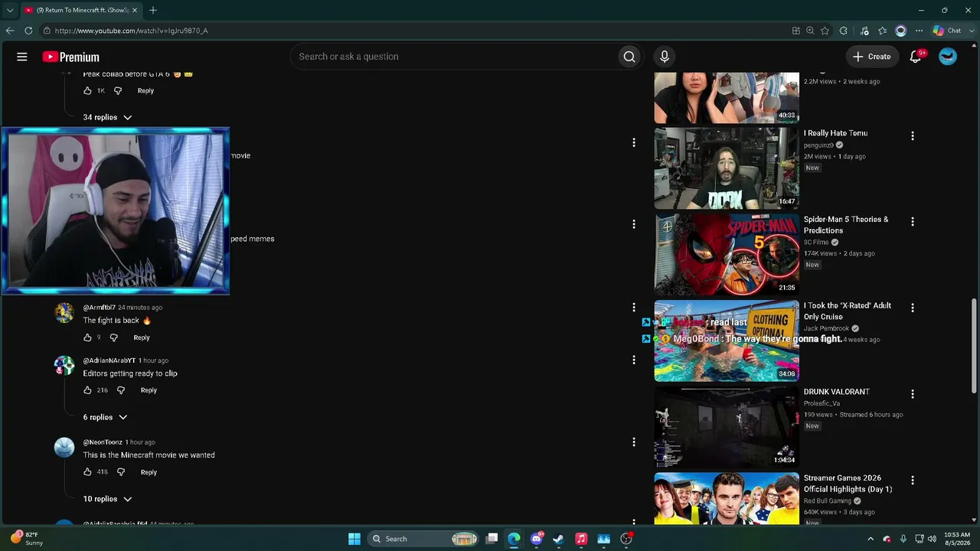
Task: Visit the @AdrianNArabYT channel link
Action: (109, 360)
